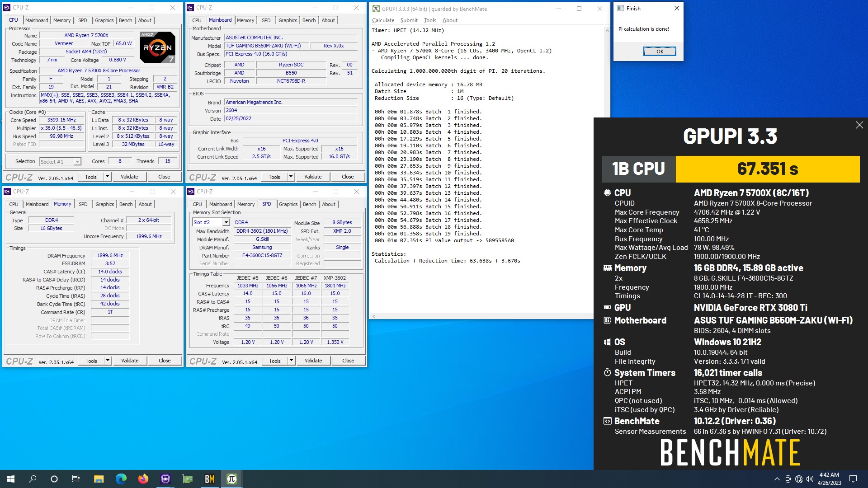
Task: Click the System Timers stopwatch icon
Action: (x=607, y=373)
